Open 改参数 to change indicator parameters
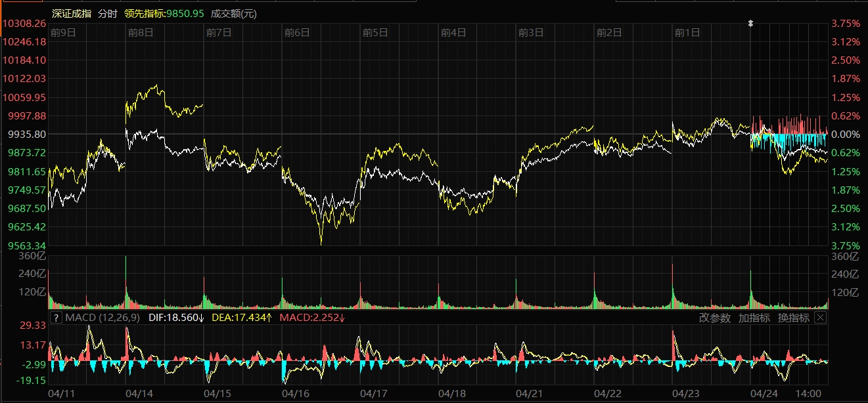This screenshot has height=403, width=868. pos(715,318)
